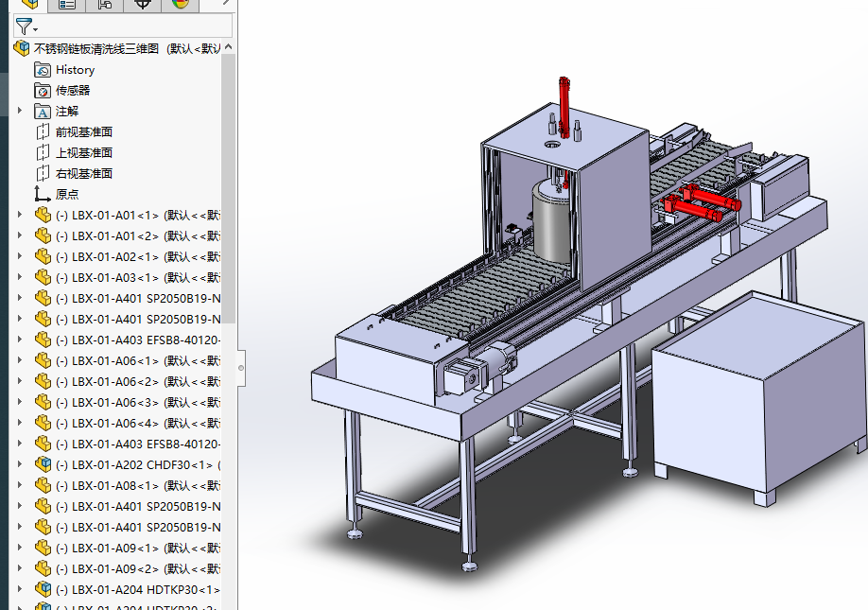Expand the 注解 annotations node
868x610 pixels.
point(20,111)
